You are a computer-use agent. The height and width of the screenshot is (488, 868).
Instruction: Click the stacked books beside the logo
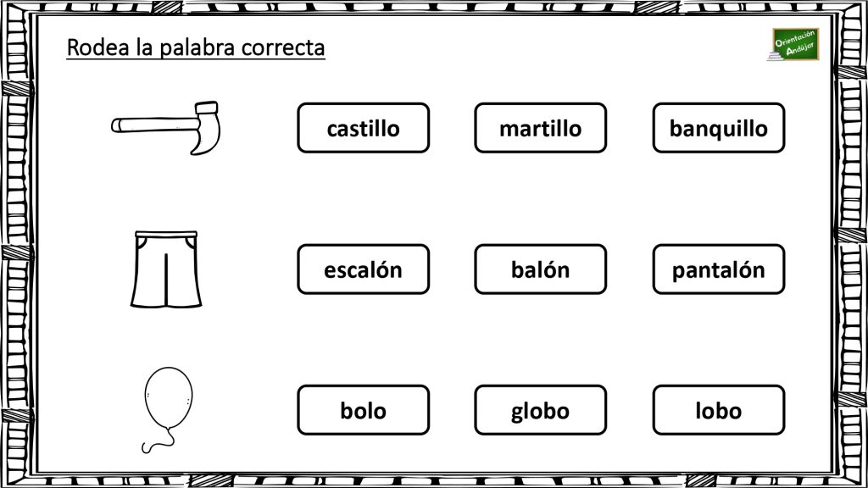click(x=775, y=54)
